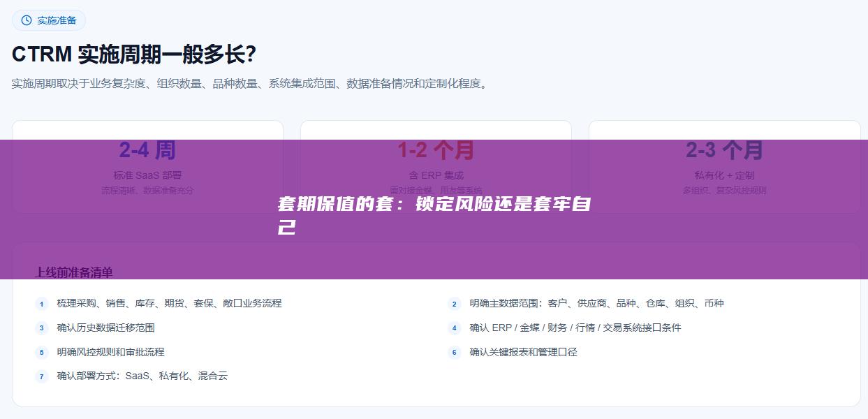Click step 2 number badge
Image resolution: width=868 pixels, height=419 pixels.
pos(455,304)
